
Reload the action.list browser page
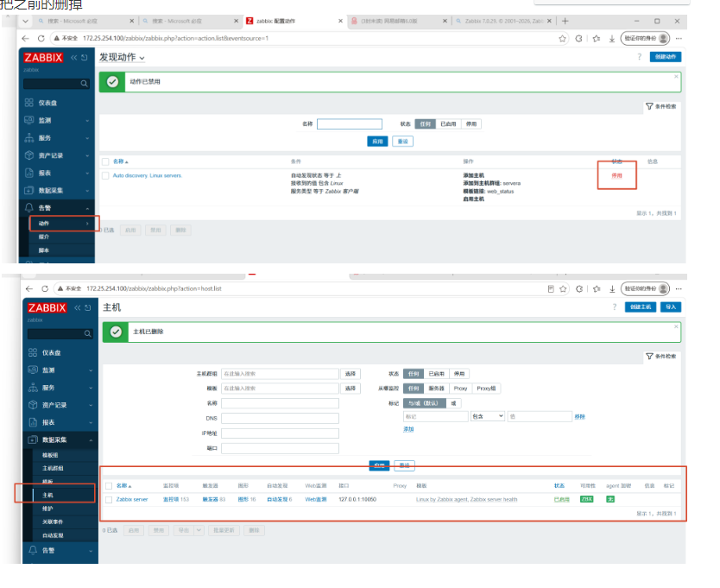click(x=41, y=39)
